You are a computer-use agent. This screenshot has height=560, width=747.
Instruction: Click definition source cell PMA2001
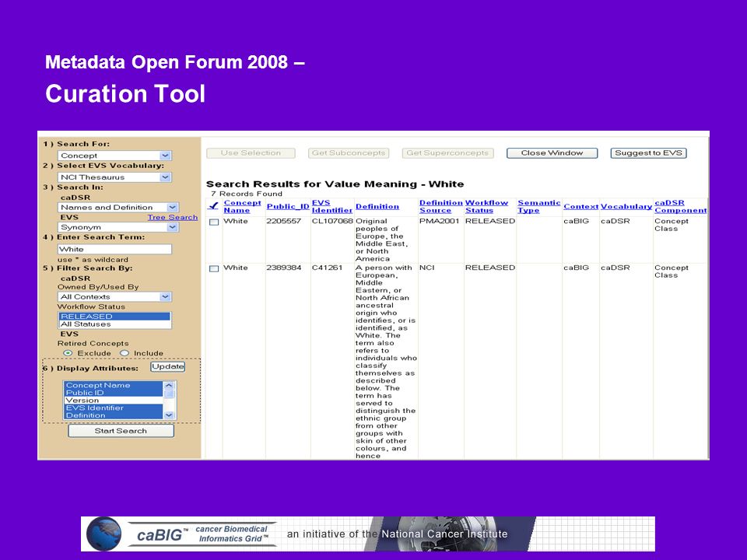tap(439, 221)
